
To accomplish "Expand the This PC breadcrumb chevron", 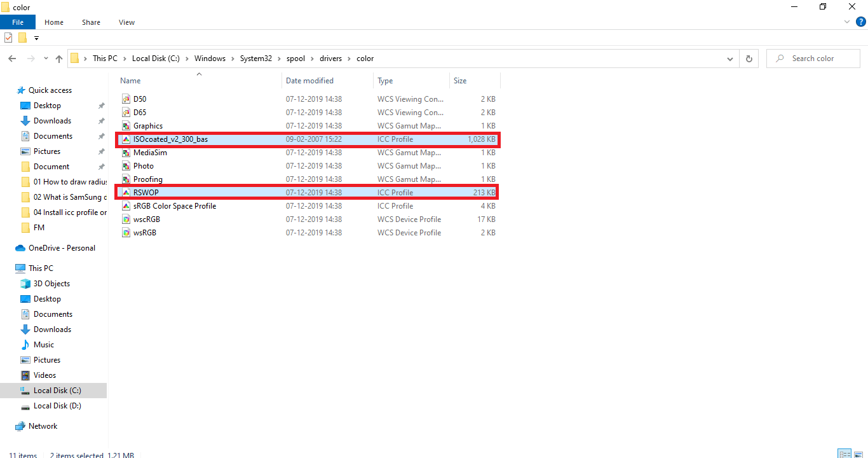I will 125,59.
